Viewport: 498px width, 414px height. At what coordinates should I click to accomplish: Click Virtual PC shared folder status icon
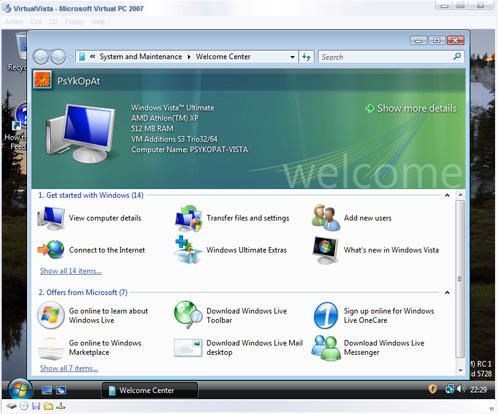[48, 406]
